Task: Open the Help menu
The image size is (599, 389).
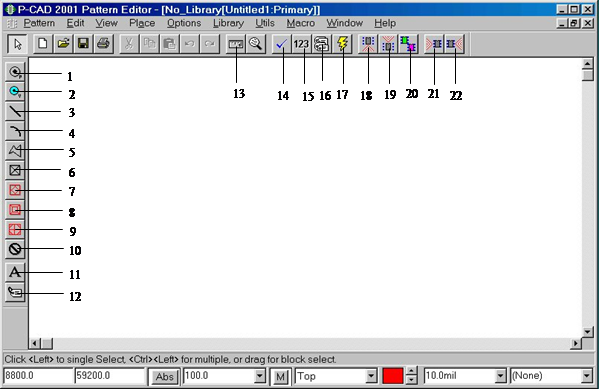Action: click(x=385, y=23)
